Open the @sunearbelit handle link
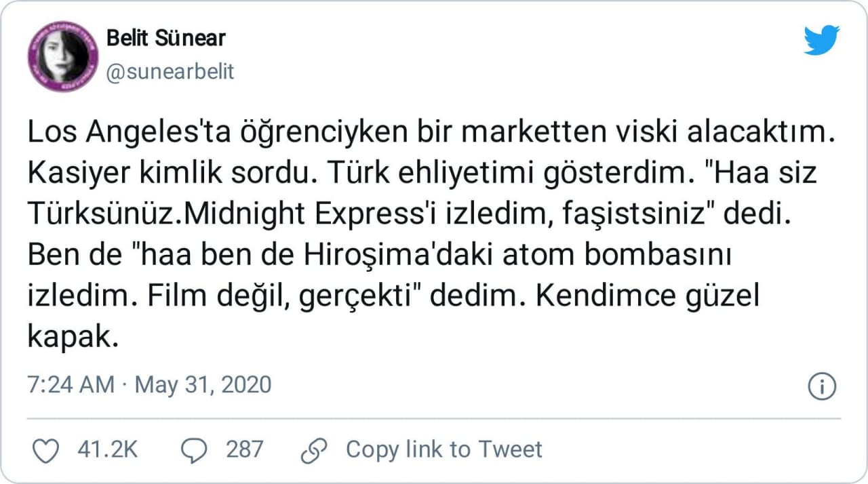The height and width of the screenshot is (484, 868). 170,72
